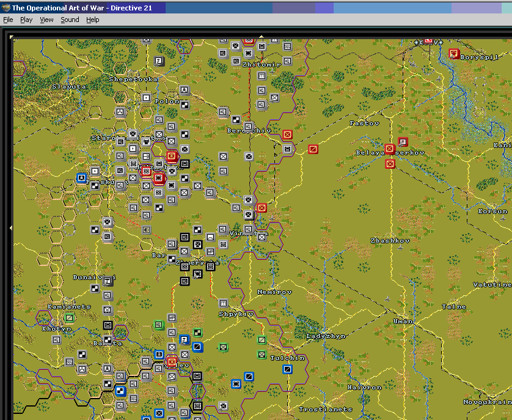Select the red infantry unit northeast of Vinnitsa
512x420 pixels.
pyautogui.click(x=261, y=207)
